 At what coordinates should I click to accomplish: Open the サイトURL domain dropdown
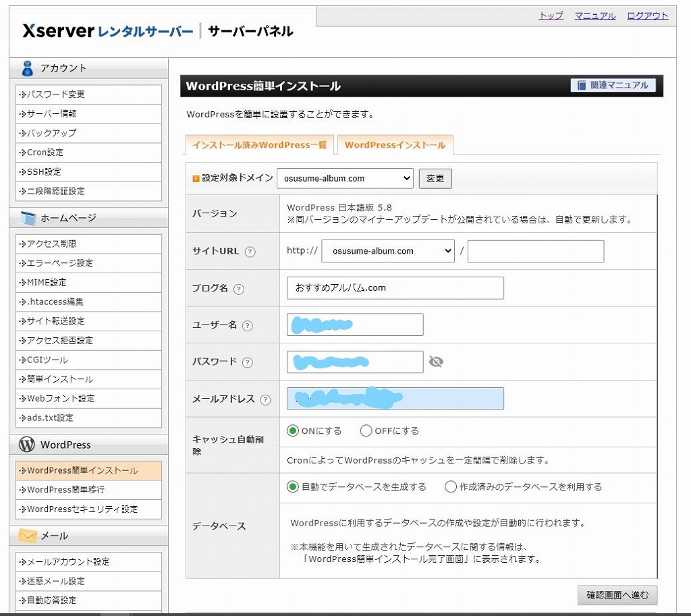tap(388, 251)
